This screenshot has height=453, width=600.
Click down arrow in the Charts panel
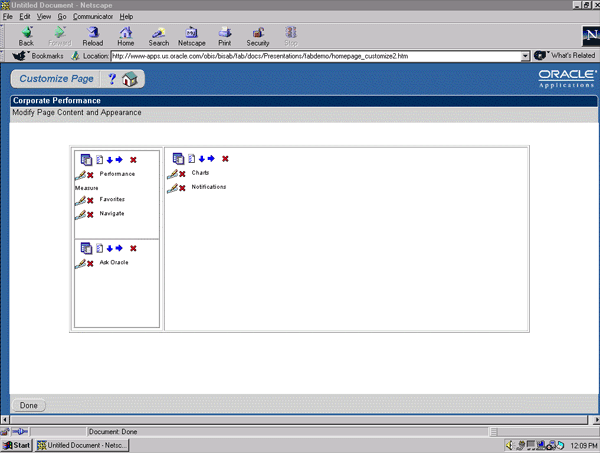[202, 159]
